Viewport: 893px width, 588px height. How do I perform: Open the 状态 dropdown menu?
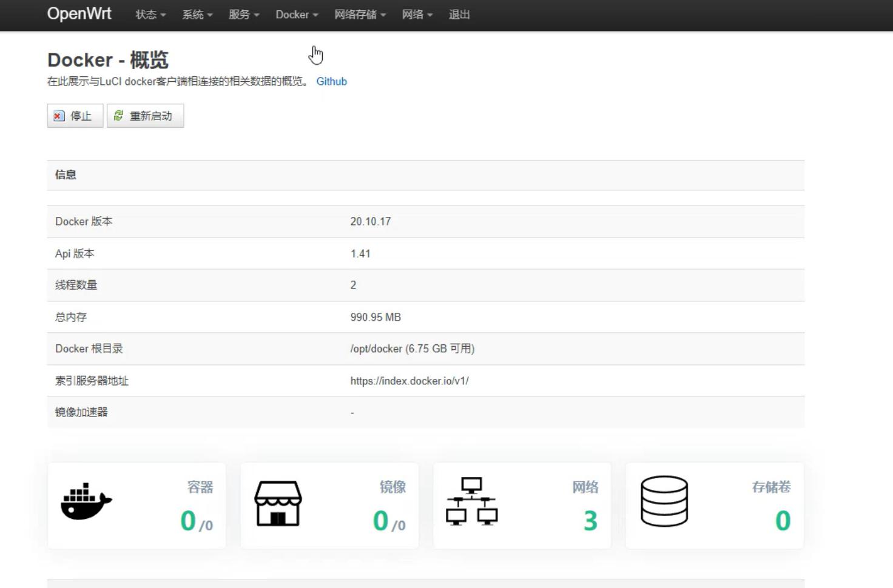150,15
